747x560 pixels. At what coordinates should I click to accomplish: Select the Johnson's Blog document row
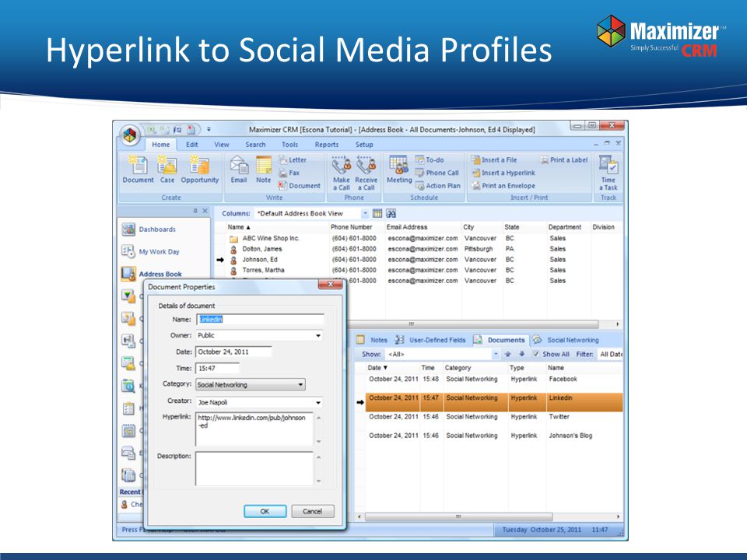click(x=493, y=436)
